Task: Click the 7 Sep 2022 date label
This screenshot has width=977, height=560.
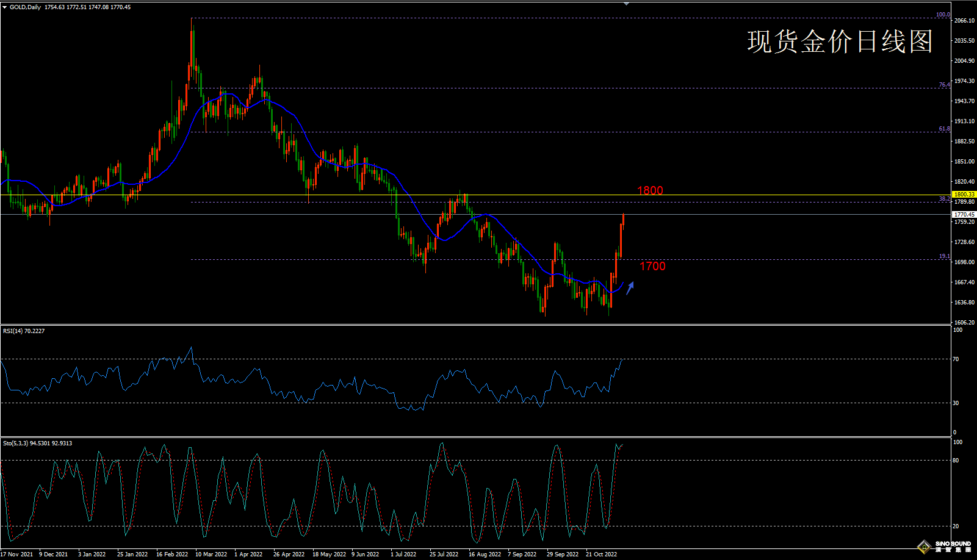Action: [x=522, y=555]
